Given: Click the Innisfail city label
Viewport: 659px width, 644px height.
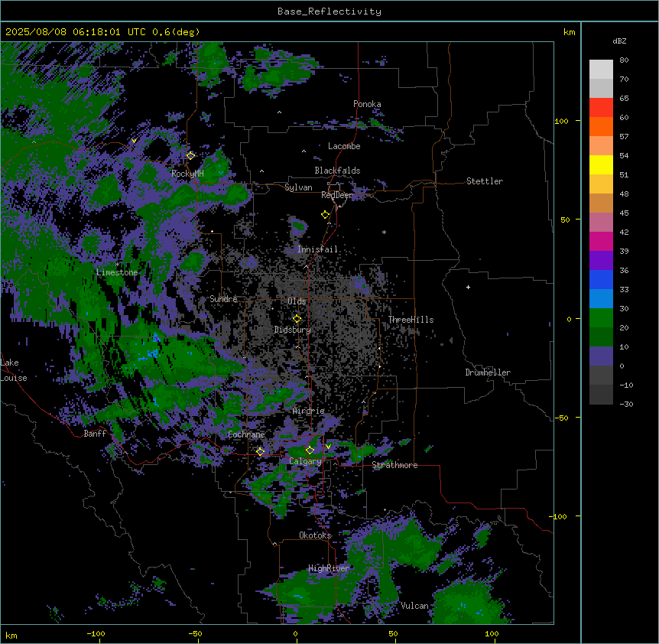Looking at the screenshot, I should click(x=317, y=249).
